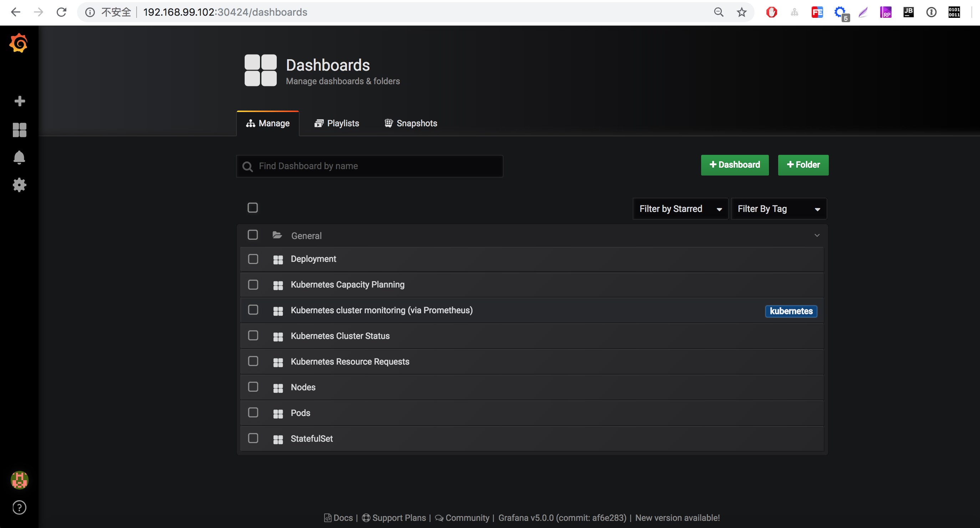Open the Filter by Starred dropdown
This screenshot has width=980, height=528.
pyautogui.click(x=680, y=209)
